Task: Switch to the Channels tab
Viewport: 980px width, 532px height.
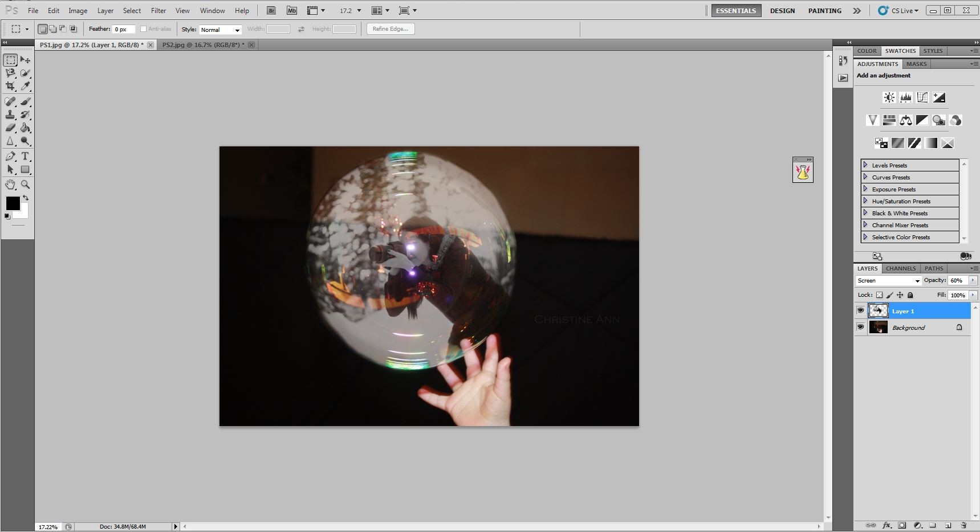Action: 901,268
